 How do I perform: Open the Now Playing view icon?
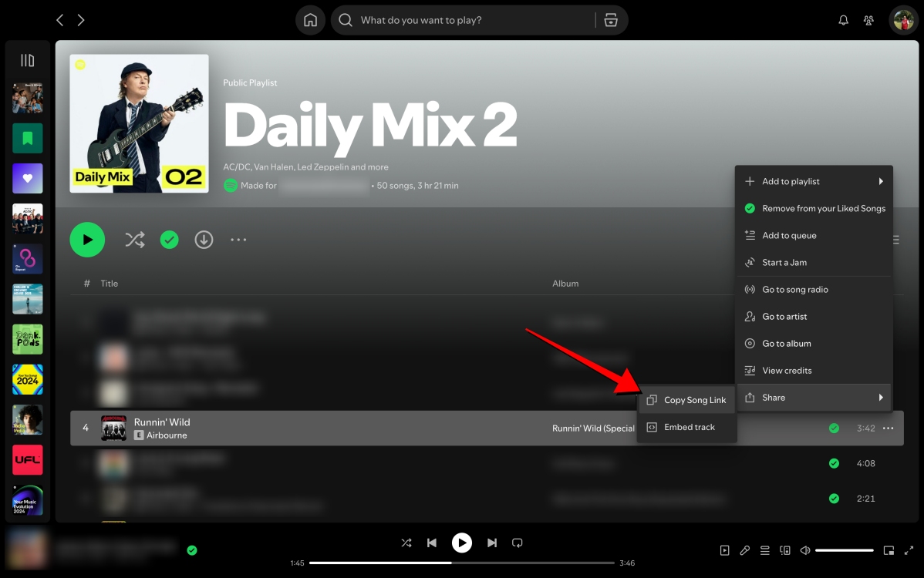click(724, 550)
